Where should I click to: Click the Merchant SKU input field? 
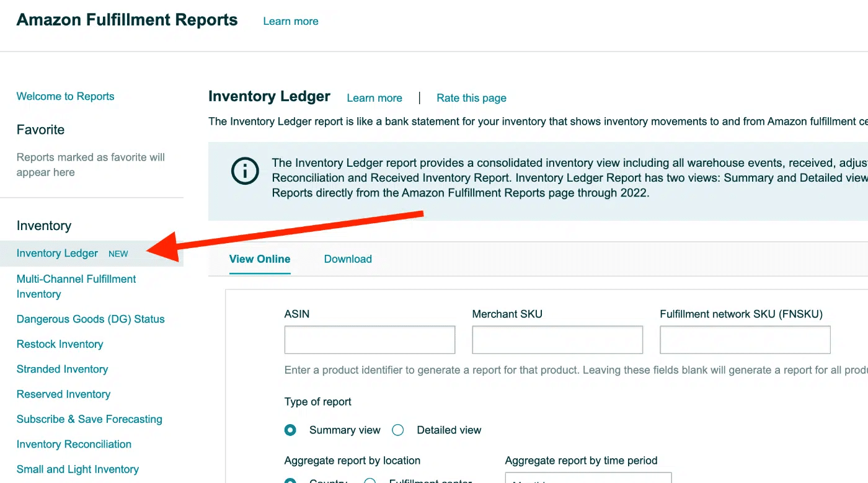tap(557, 340)
